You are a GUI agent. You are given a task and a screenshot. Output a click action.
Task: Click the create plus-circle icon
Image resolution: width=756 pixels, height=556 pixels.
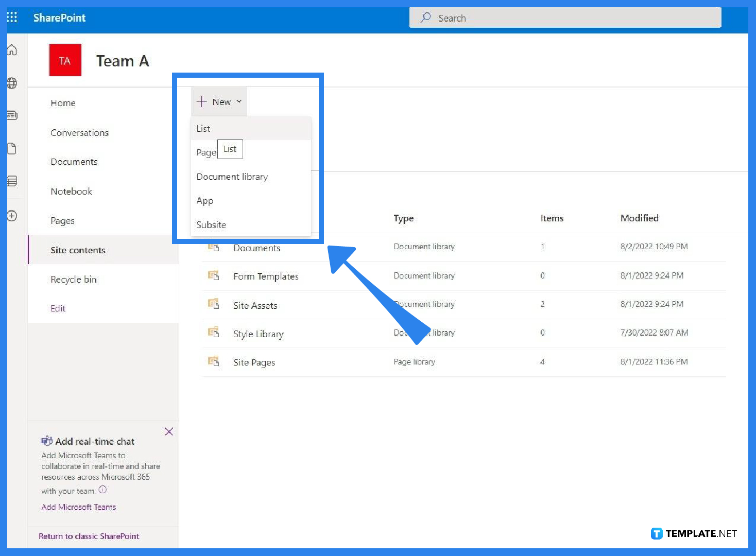pyautogui.click(x=12, y=216)
